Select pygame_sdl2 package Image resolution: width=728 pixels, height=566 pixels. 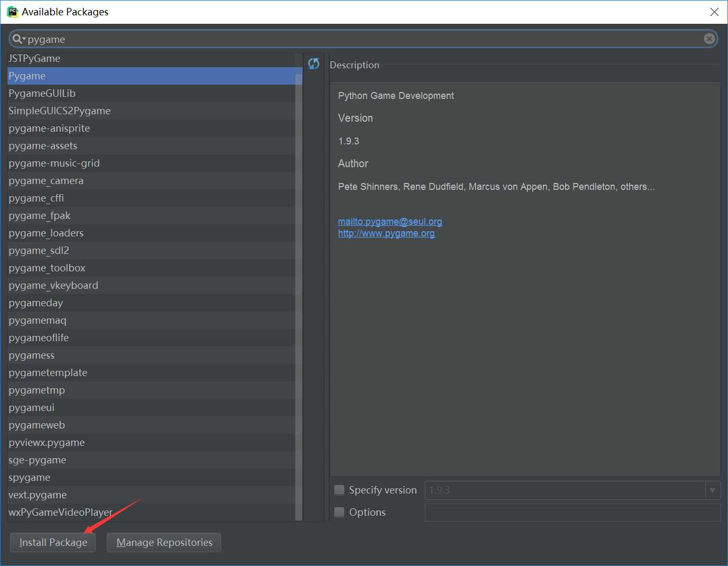pyautogui.click(x=151, y=250)
